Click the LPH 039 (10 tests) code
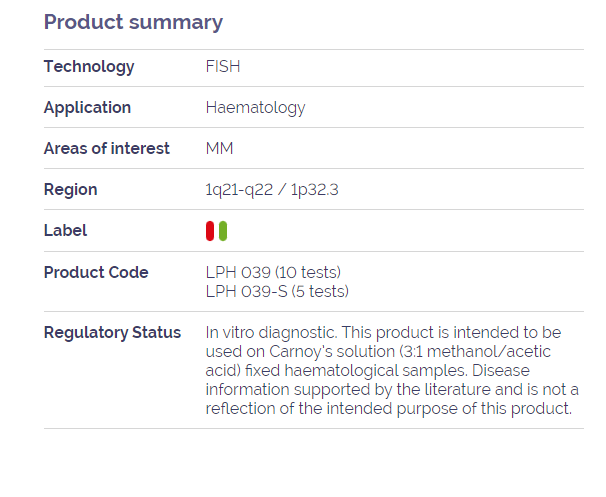606x497 pixels. pos(273,272)
